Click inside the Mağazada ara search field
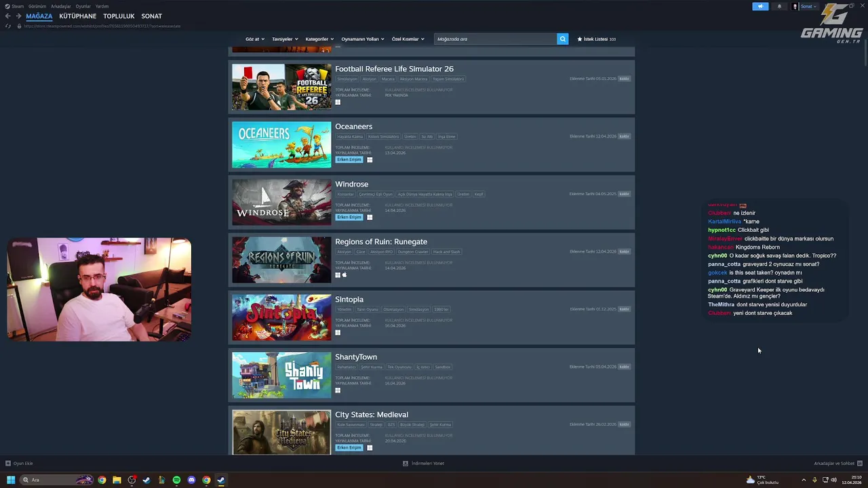Screen dimensions: 868x488 pos(495,39)
